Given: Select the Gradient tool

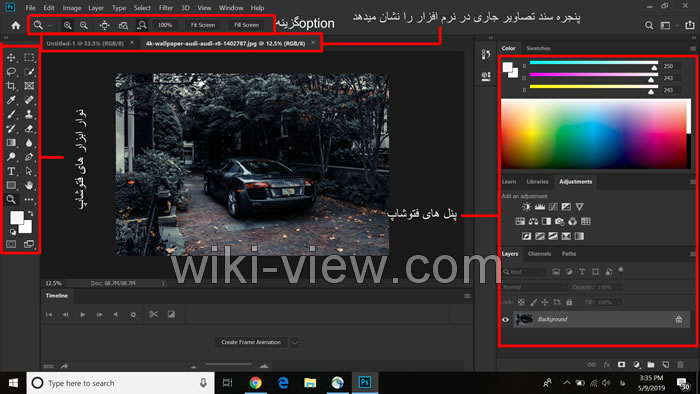Looking at the screenshot, I should (11, 143).
